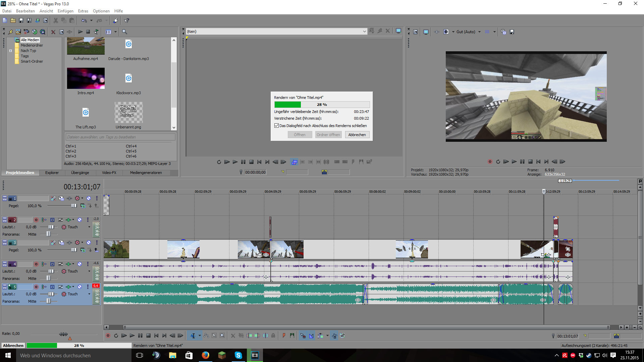Open the Datei menu
644x362 pixels.
7,11
